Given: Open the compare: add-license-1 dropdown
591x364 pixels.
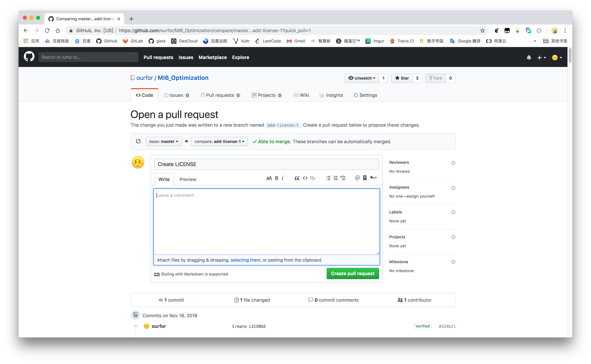Looking at the screenshot, I should click(219, 142).
